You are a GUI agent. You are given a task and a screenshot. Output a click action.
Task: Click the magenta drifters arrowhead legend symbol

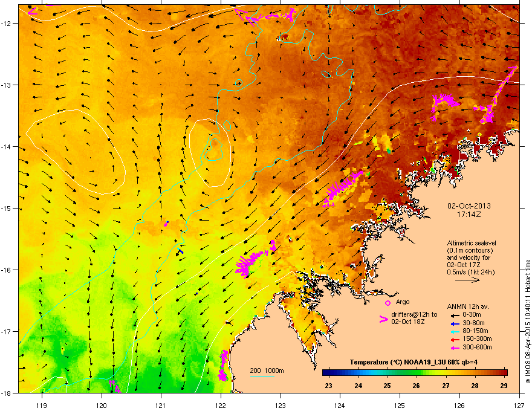click(383, 319)
